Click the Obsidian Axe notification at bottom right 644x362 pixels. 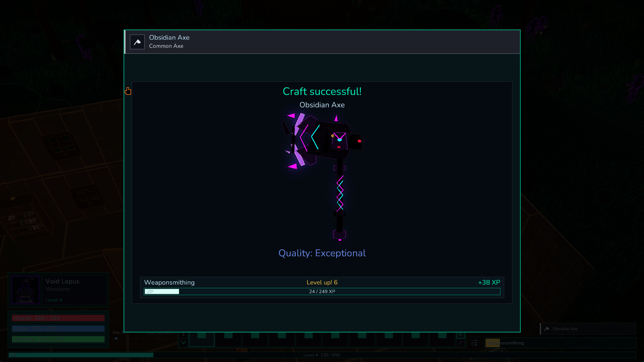(588, 329)
